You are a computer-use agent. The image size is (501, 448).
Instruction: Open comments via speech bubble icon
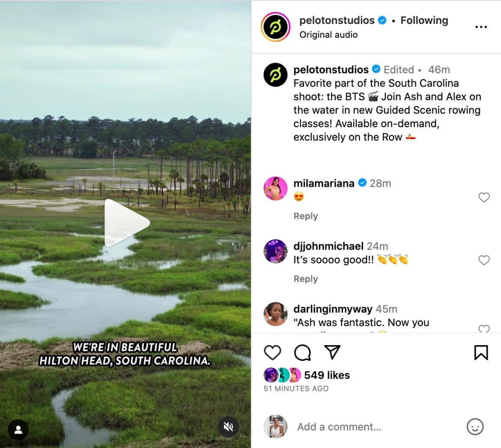pos(302,352)
